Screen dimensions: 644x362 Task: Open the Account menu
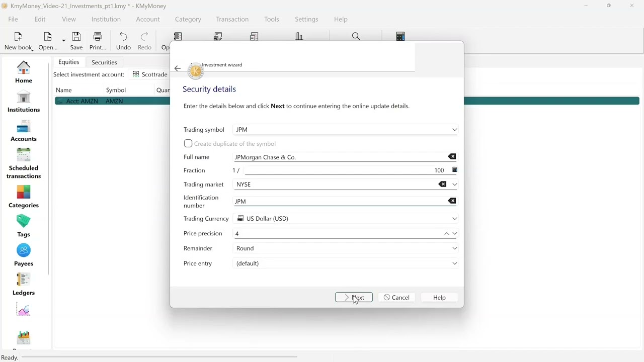148,19
